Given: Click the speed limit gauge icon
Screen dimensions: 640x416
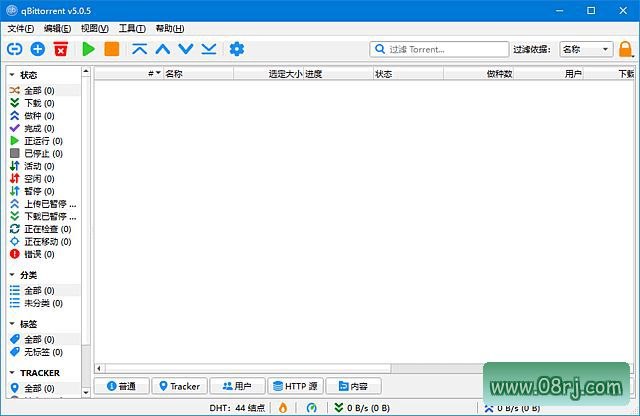Looking at the screenshot, I should click(x=311, y=407).
